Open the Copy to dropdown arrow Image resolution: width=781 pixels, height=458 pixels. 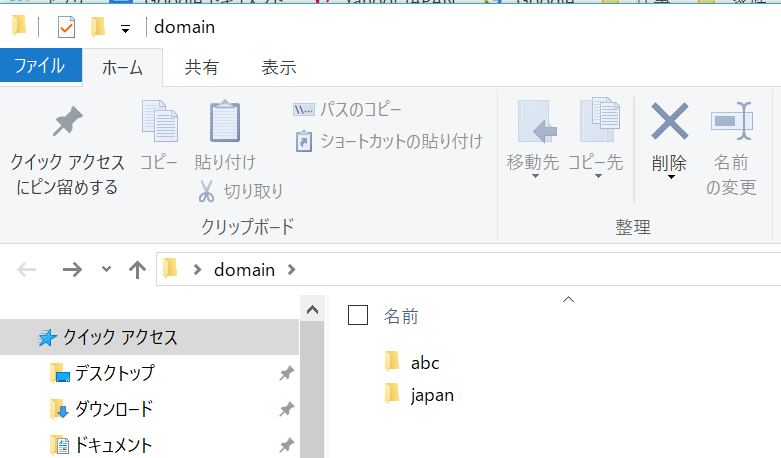[598, 176]
